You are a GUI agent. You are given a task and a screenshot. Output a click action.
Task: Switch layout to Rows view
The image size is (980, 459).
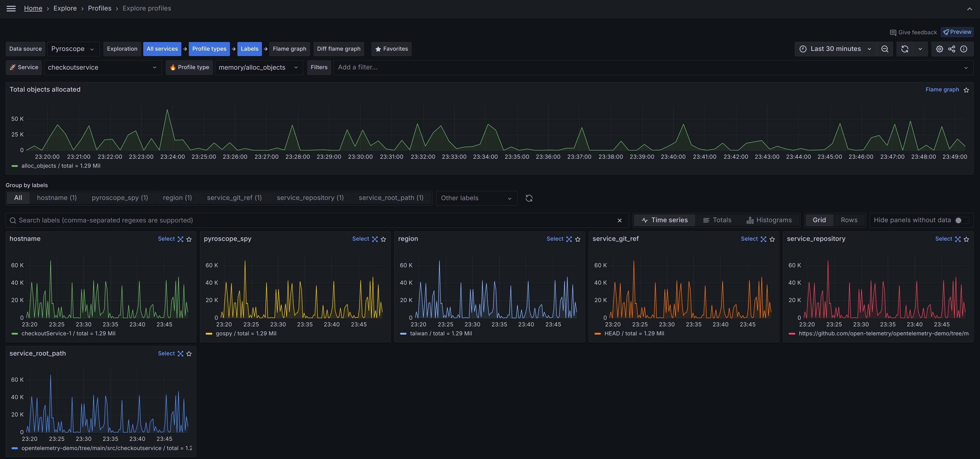(849, 220)
